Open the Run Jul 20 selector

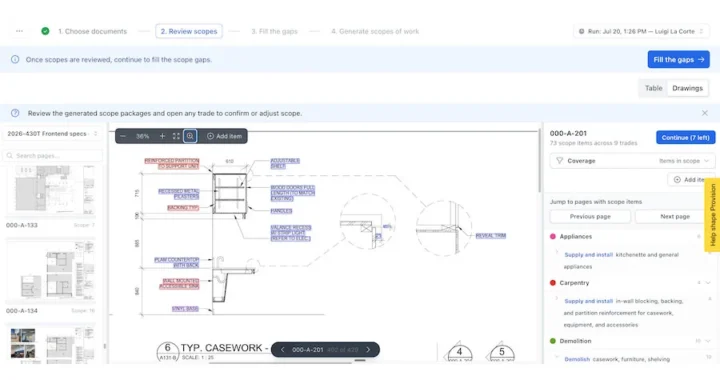point(641,31)
